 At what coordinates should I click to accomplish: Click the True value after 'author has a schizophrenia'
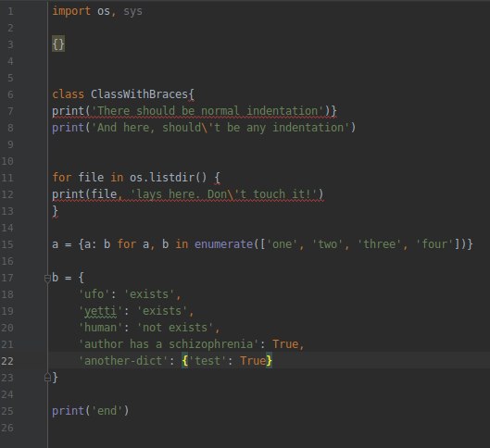tap(285, 344)
